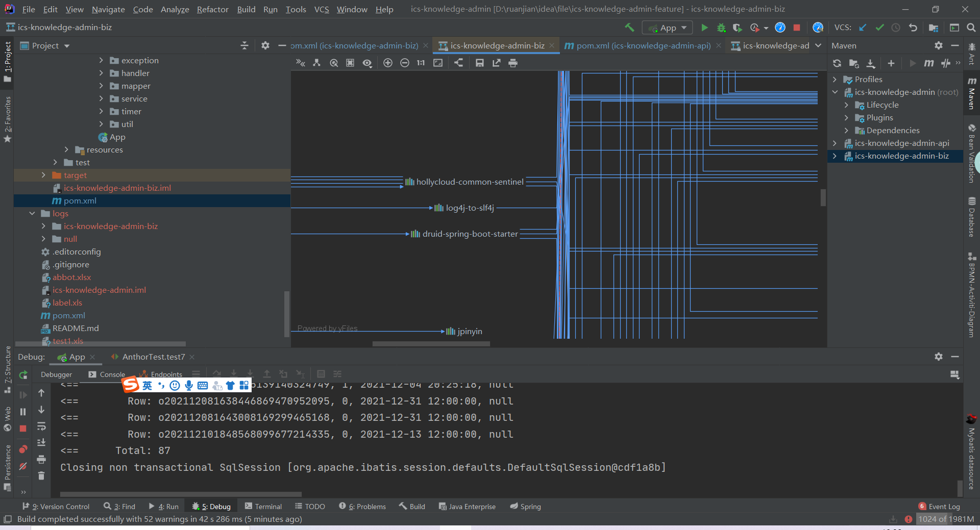Viewport: 980px width, 530px height.
Task: Click the VCS Commit checkmark icon
Action: [x=879, y=28]
